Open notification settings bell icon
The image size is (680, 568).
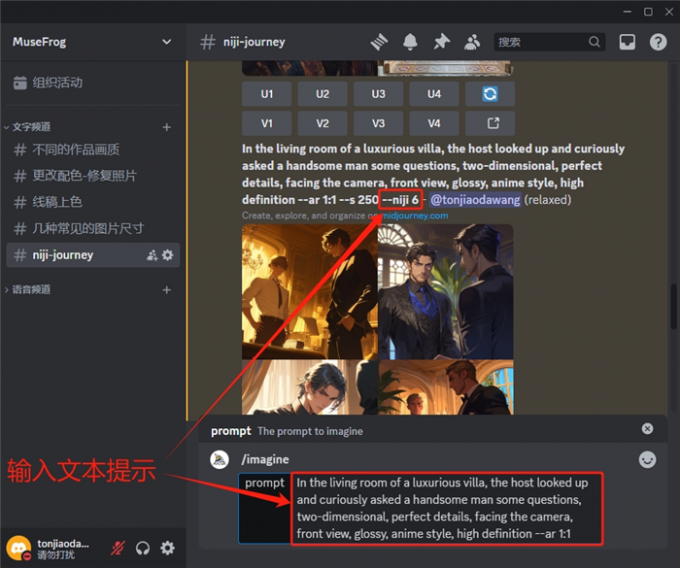click(x=410, y=42)
